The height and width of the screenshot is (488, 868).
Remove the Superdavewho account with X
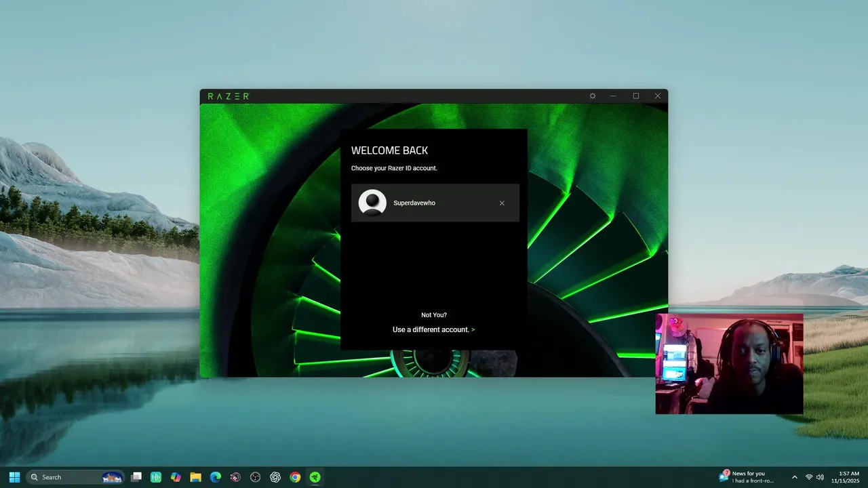[x=502, y=203]
